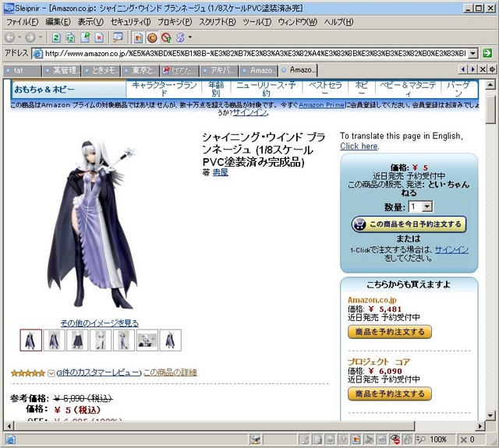Expand the star rating dropdown arrow
This screenshot has height=448, width=499.
[51, 373]
